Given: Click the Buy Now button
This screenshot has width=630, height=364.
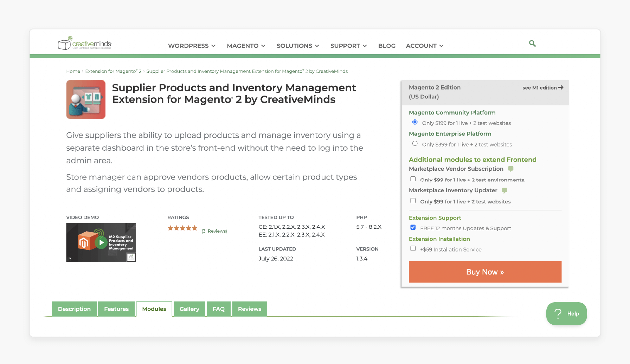Looking at the screenshot, I should (485, 272).
